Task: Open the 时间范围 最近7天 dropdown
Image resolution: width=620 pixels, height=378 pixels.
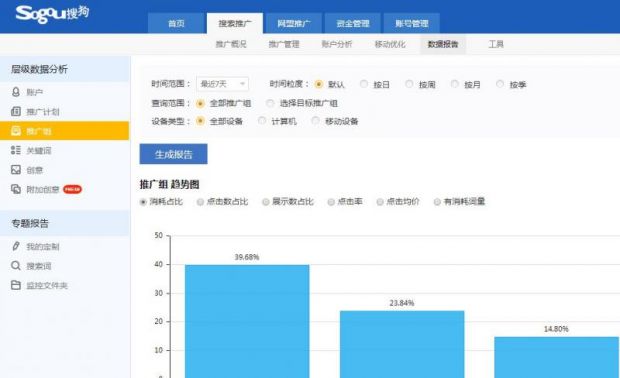Action: [223, 84]
